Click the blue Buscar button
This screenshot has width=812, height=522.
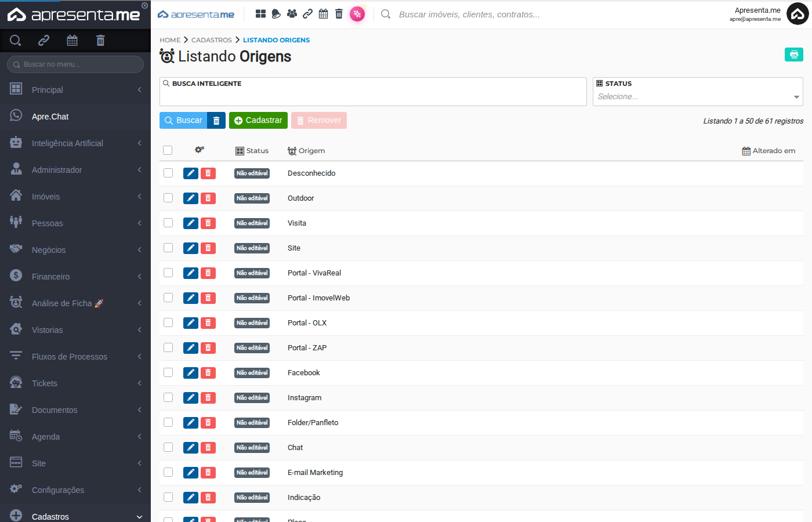pos(183,120)
